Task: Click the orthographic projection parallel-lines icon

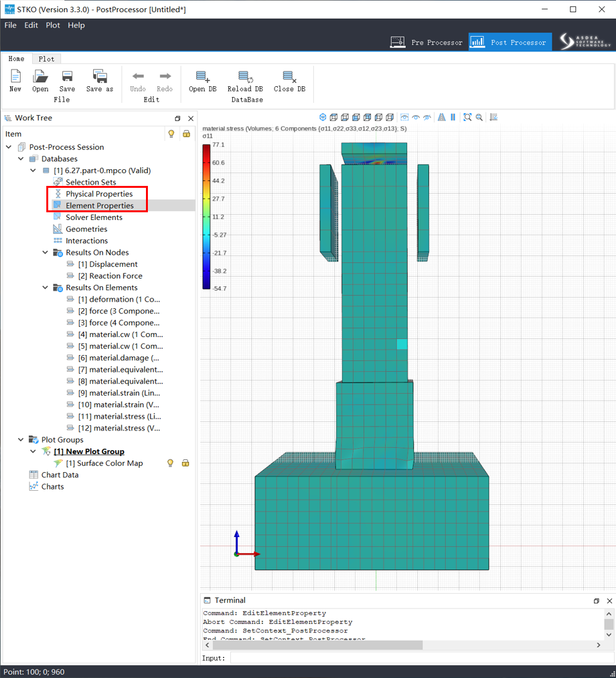Action: pyautogui.click(x=453, y=117)
